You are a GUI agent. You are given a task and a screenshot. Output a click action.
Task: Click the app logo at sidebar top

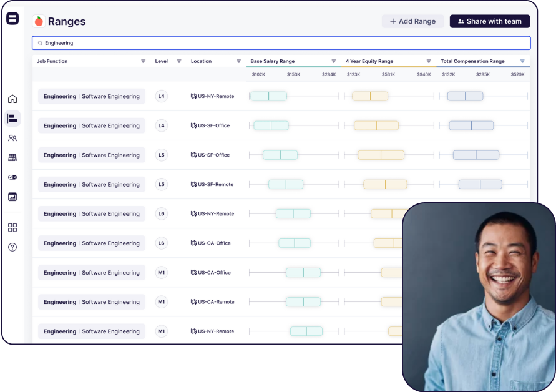point(12,19)
